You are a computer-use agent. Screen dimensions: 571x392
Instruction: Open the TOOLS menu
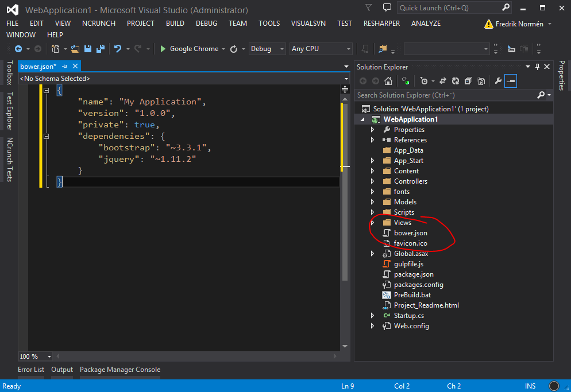pyautogui.click(x=269, y=24)
